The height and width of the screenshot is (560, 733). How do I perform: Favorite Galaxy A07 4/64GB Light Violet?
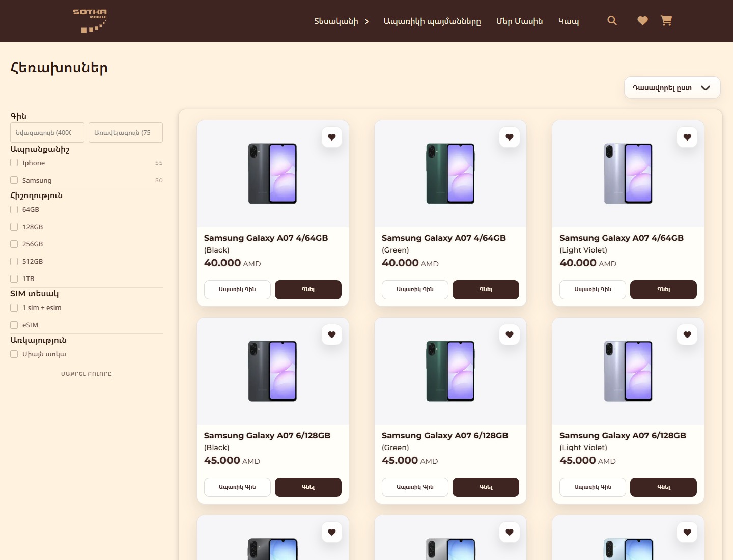[x=687, y=137]
